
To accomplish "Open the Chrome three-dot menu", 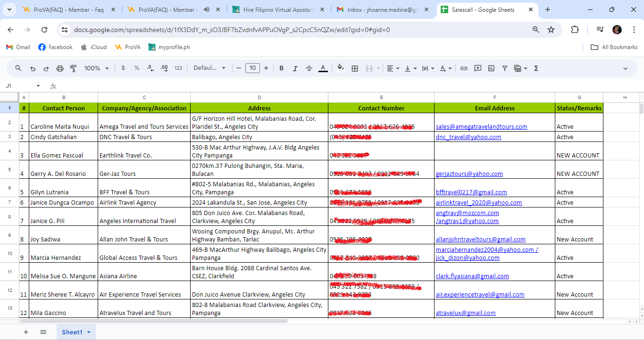I will tap(633, 30).
